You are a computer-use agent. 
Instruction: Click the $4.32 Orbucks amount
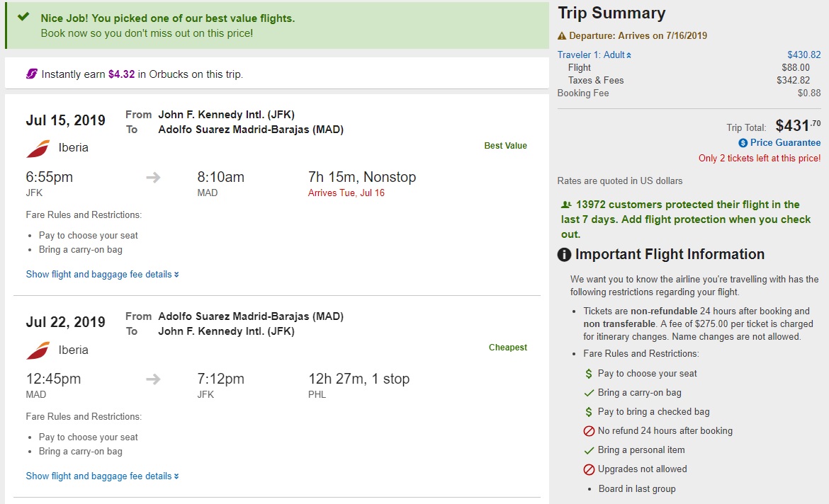point(121,74)
